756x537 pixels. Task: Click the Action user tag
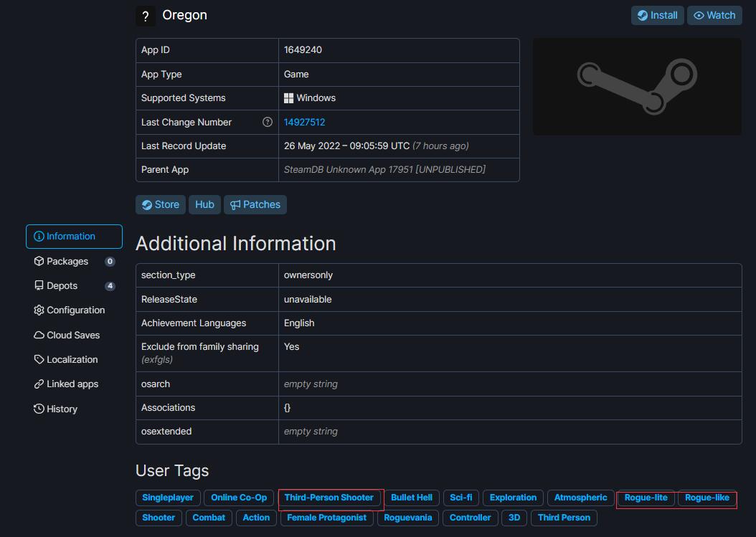click(x=256, y=518)
